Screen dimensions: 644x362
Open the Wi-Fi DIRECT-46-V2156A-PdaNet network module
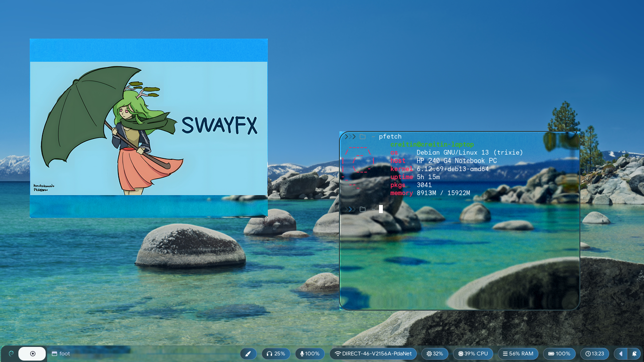tap(373, 354)
